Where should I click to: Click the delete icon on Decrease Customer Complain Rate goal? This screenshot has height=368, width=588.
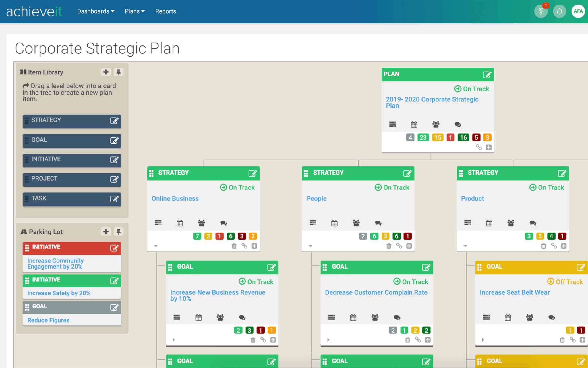point(407,340)
